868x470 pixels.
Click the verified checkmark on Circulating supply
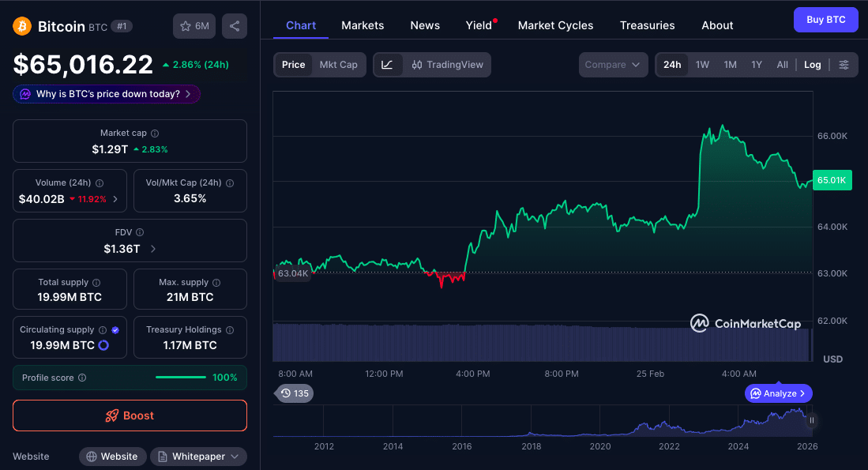tap(115, 329)
